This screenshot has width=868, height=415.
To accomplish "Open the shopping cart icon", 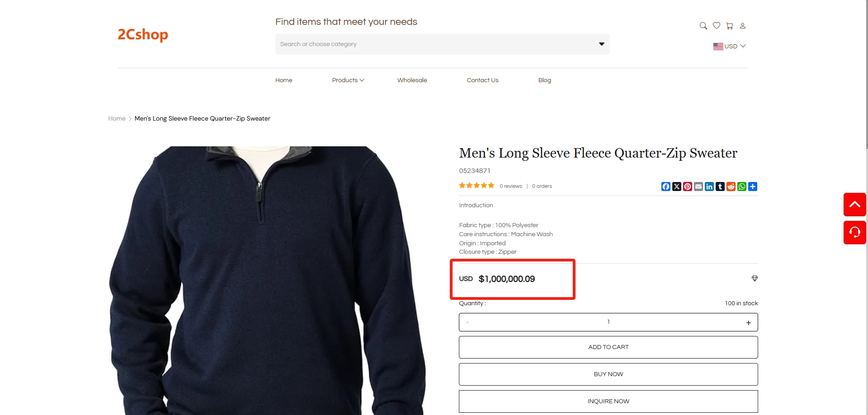I will [730, 26].
